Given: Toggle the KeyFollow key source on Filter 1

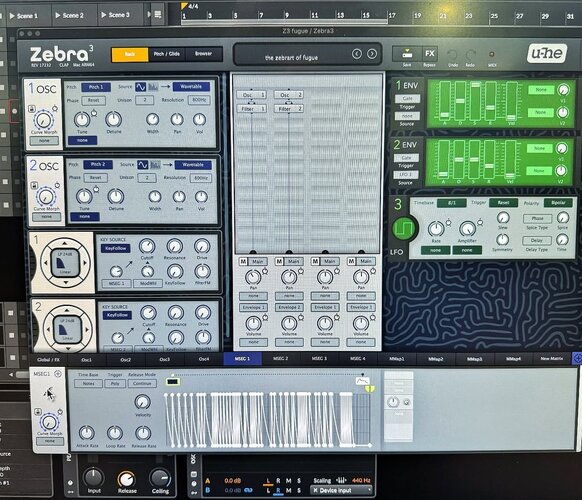Looking at the screenshot, I should click(x=116, y=248).
